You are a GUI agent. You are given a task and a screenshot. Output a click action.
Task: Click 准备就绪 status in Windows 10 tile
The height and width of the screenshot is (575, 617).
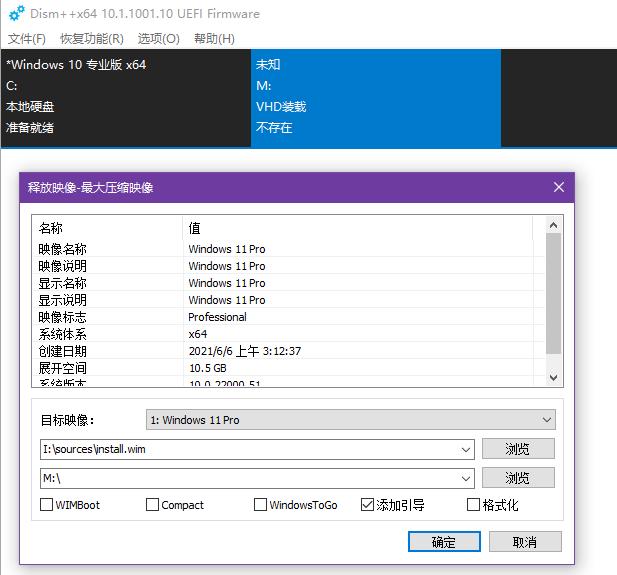(x=30, y=127)
